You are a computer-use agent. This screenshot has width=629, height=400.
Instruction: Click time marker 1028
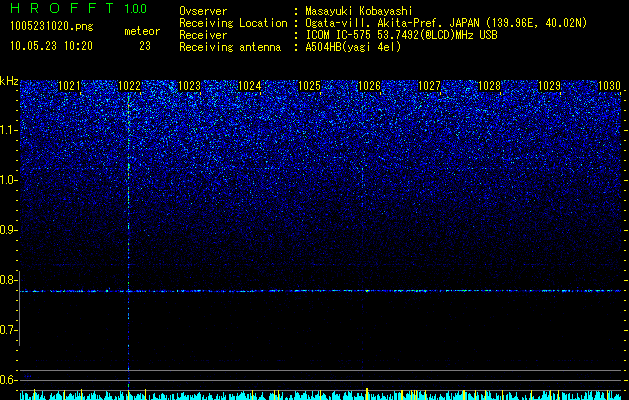(489, 86)
